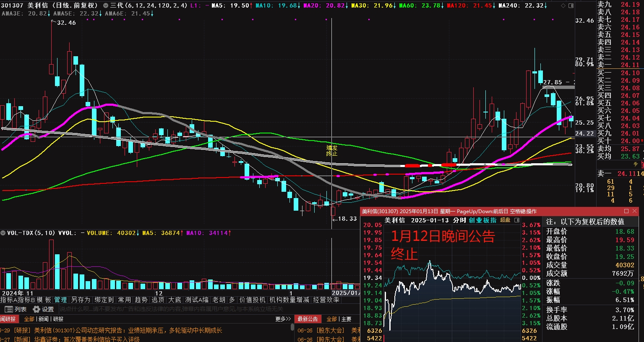This screenshot has height=342, width=644.
Task: Toggle the side panel icon in main chart header
Action: pos(571,5)
